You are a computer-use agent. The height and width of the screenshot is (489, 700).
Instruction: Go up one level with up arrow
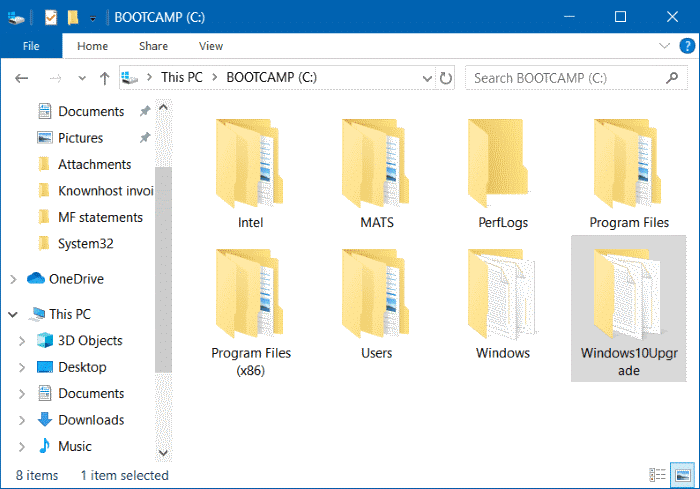pyautogui.click(x=104, y=79)
